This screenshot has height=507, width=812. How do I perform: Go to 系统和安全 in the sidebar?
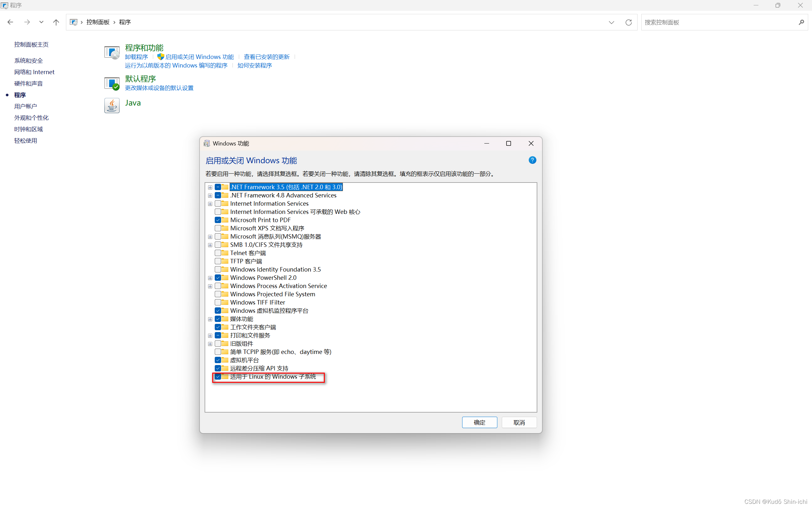29,61
